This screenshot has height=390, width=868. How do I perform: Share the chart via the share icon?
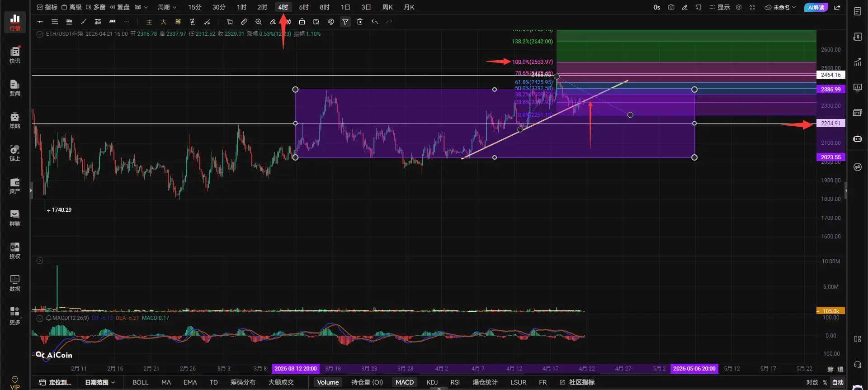(837, 7)
